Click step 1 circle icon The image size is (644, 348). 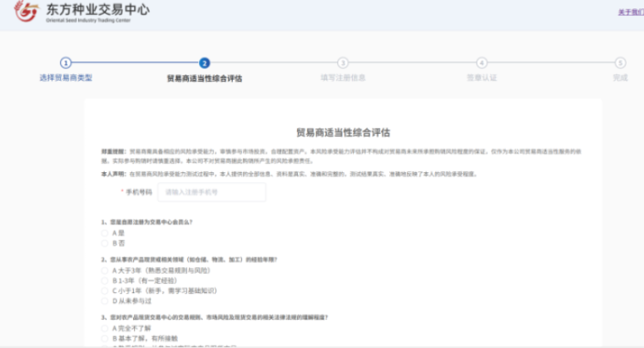pyautogui.click(x=66, y=63)
